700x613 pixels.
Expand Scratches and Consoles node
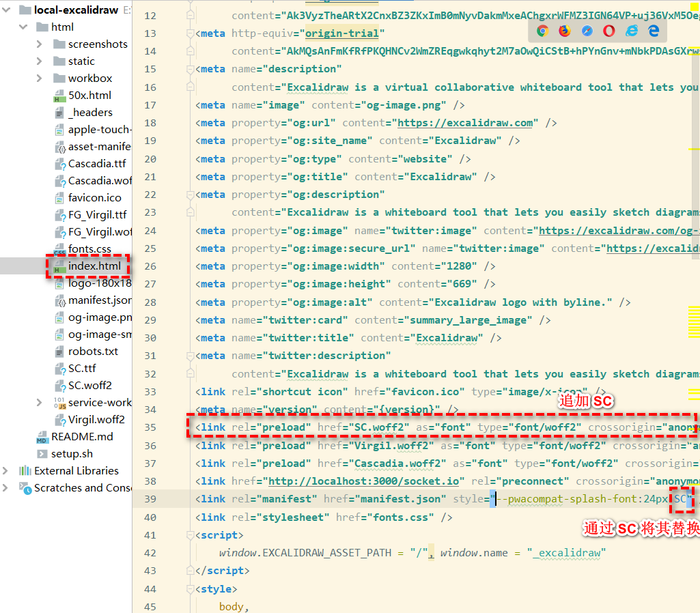[5, 487]
